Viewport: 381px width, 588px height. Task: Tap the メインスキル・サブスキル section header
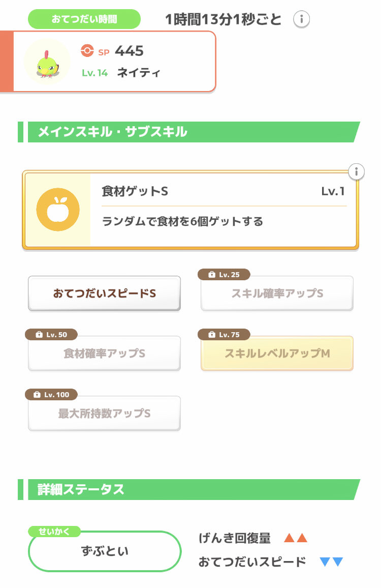click(188, 132)
